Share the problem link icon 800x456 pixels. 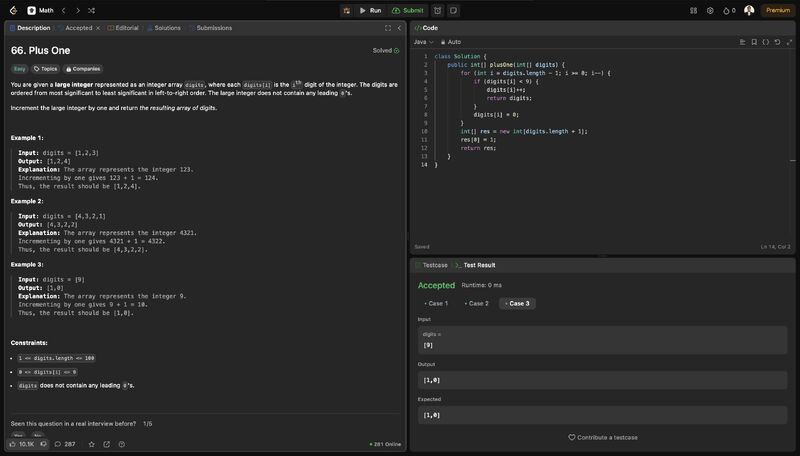pyautogui.click(x=107, y=444)
